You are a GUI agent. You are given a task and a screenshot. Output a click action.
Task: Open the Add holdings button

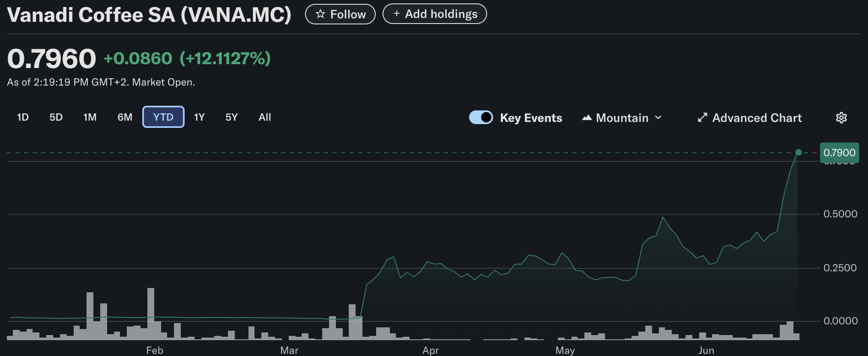(434, 14)
